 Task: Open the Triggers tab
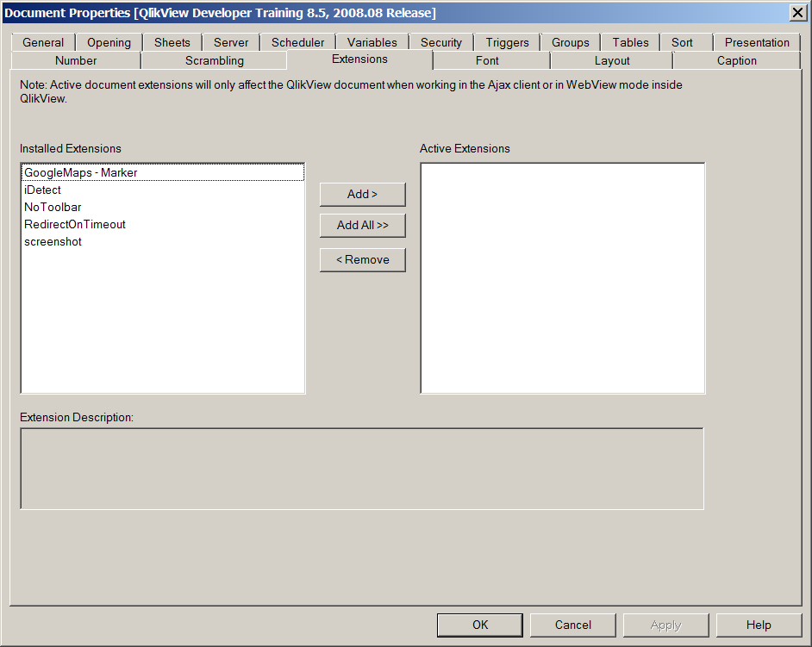point(507,42)
